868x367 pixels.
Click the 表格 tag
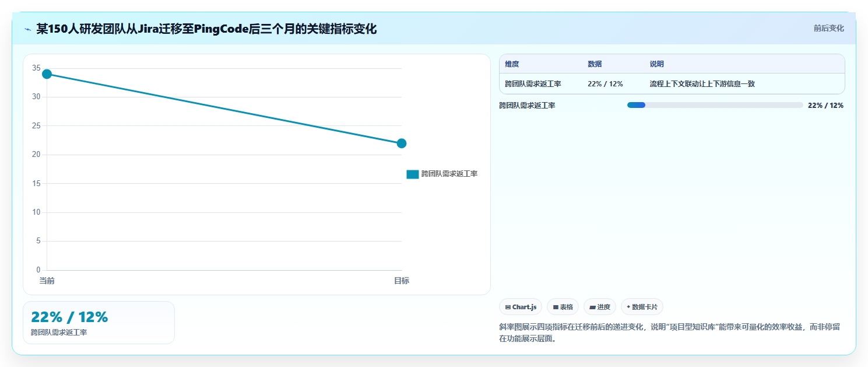(x=563, y=307)
